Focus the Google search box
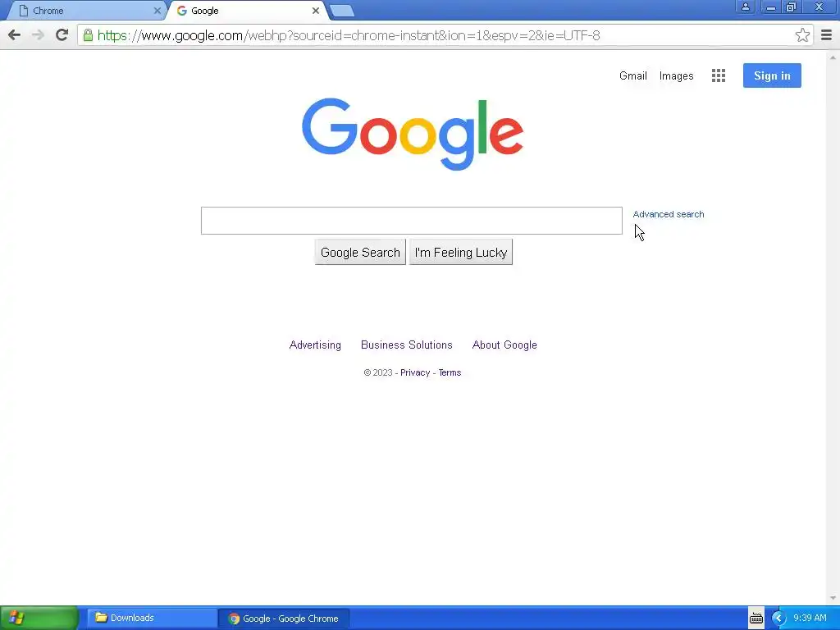Viewport: 840px width, 630px height. click(x=412, y=221)
